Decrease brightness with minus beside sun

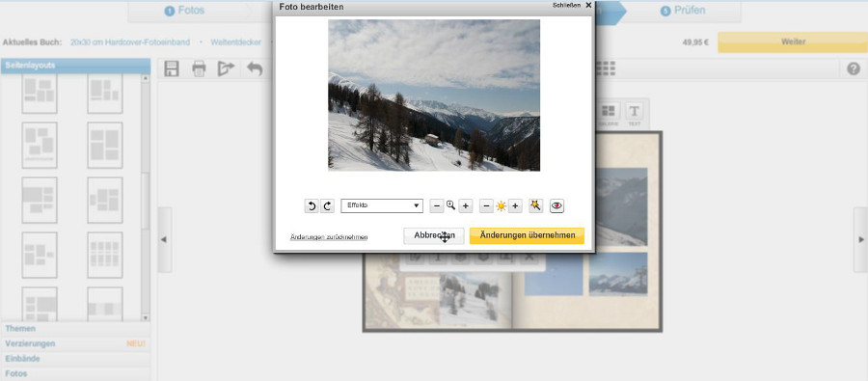tap(486, 206)
